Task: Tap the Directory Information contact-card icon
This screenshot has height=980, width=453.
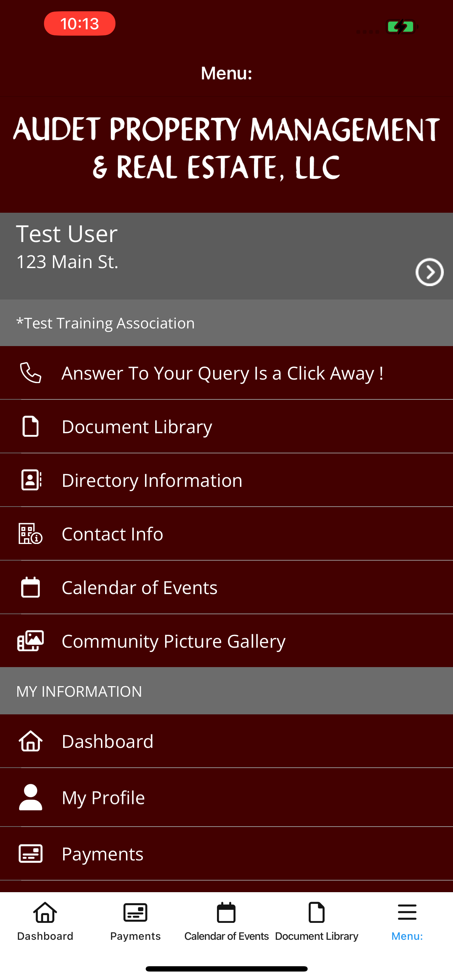Action: (x=31, y=480)
